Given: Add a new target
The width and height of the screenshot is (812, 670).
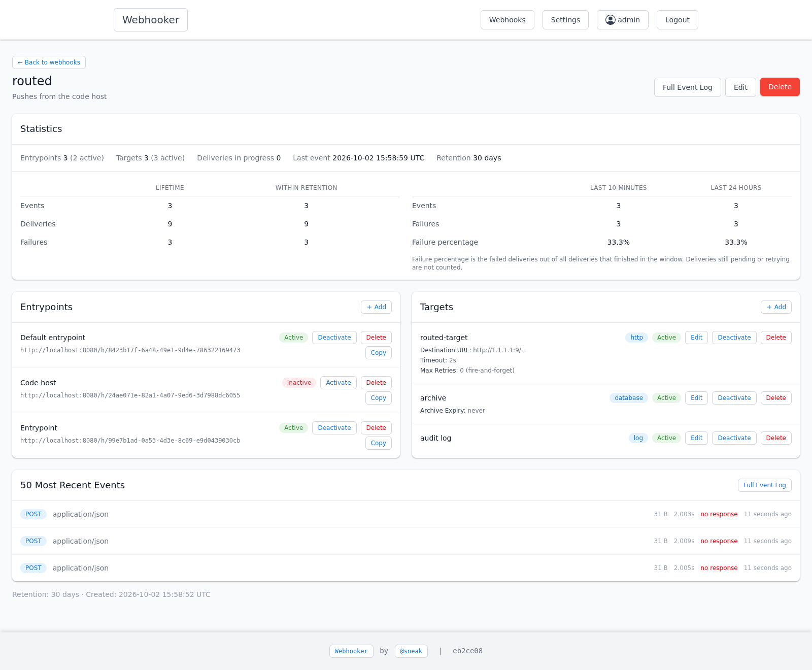Looking at the screenshot, I should pos(776,307).
